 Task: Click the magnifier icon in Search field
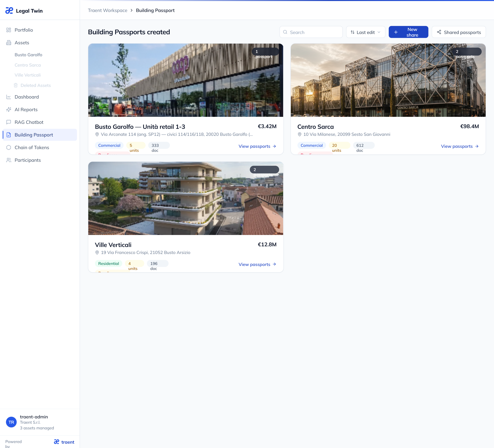tap(285, 32)
